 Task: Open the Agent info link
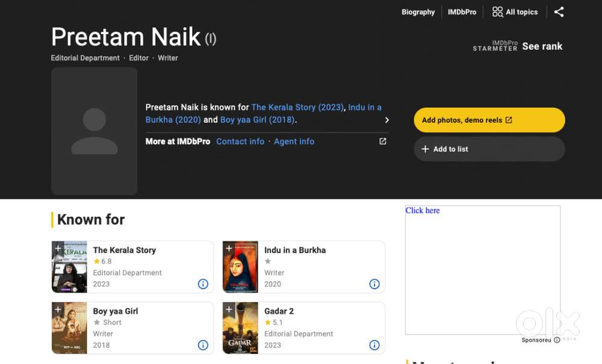tap(294, 141)
